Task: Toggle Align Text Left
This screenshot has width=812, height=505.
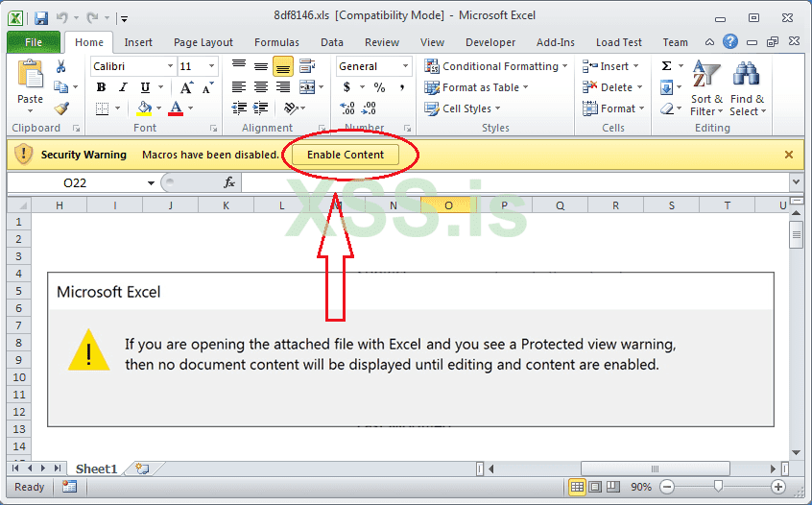Action: pos(239,87)
